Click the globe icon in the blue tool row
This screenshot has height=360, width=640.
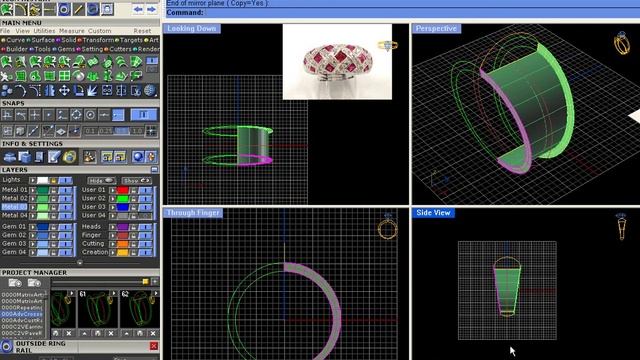(x=150, y=90)
